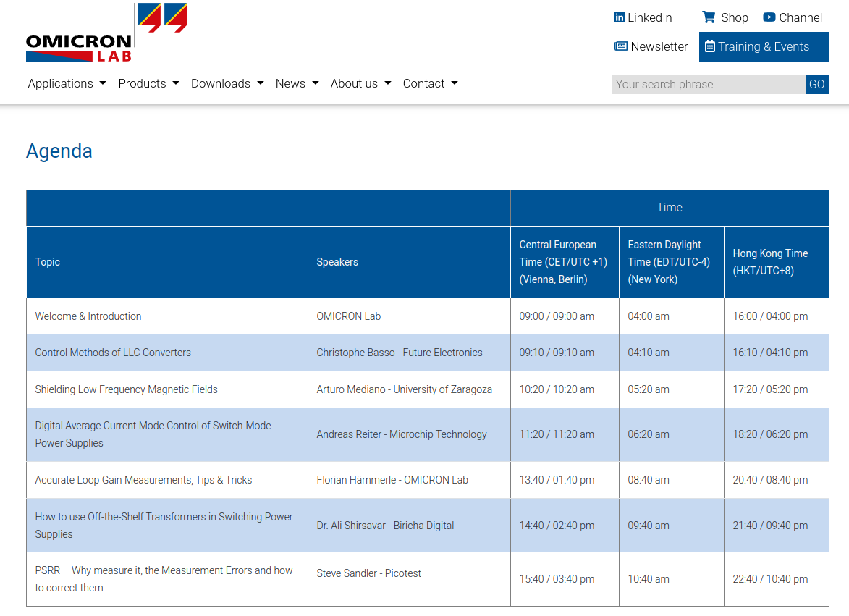Screen dimensions: 849x616
Task: Click speaker Christophe Basso - Future Electronics
Action: [400, 353]
